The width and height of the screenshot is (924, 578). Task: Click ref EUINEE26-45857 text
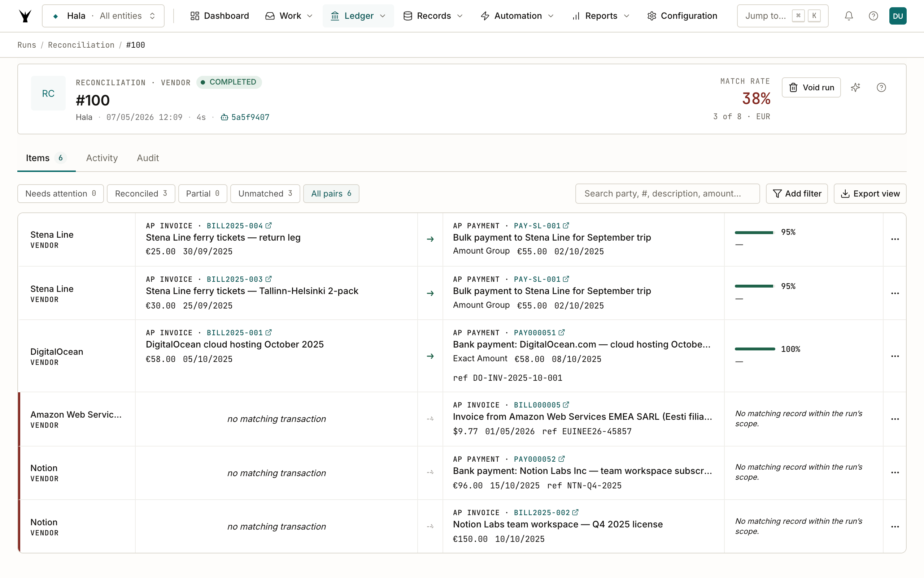(587, 431)
